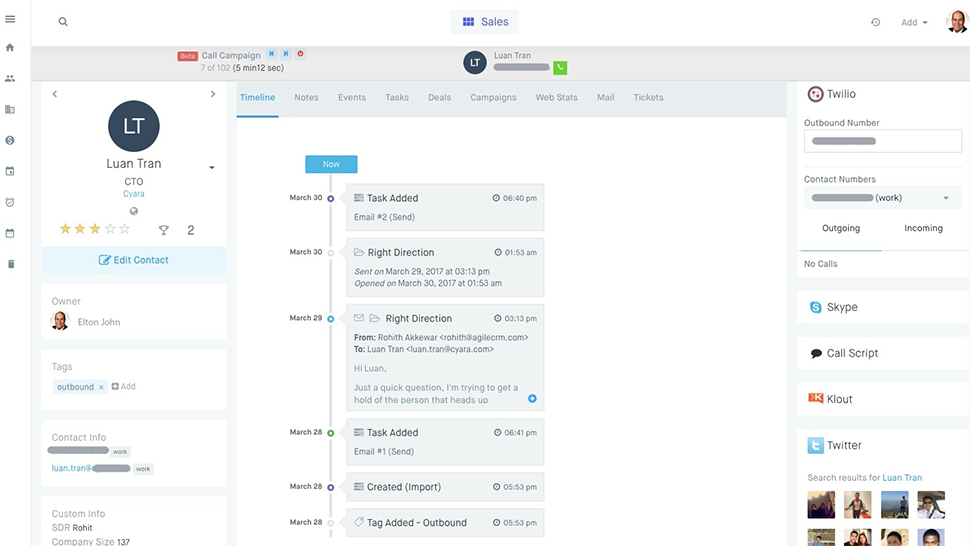Select the first Twitter result thumbnail
Image resolution: width=970 pixels, height=546 pixels.
[x=821, y=505]
